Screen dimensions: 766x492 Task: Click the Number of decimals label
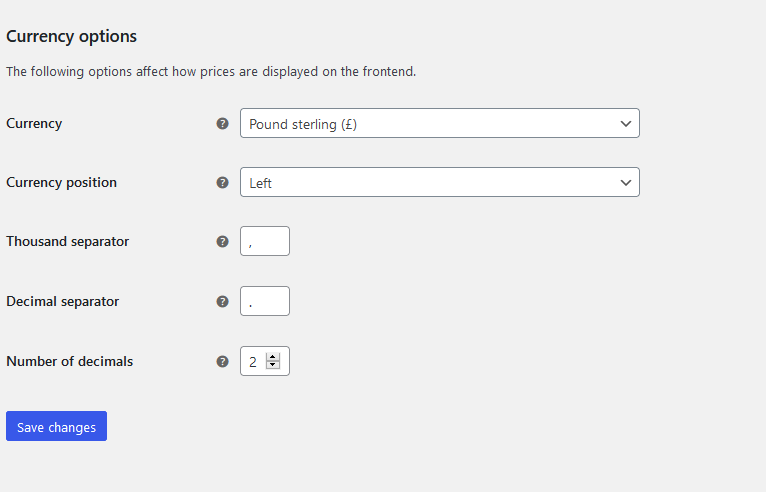[x=69, y=361]
